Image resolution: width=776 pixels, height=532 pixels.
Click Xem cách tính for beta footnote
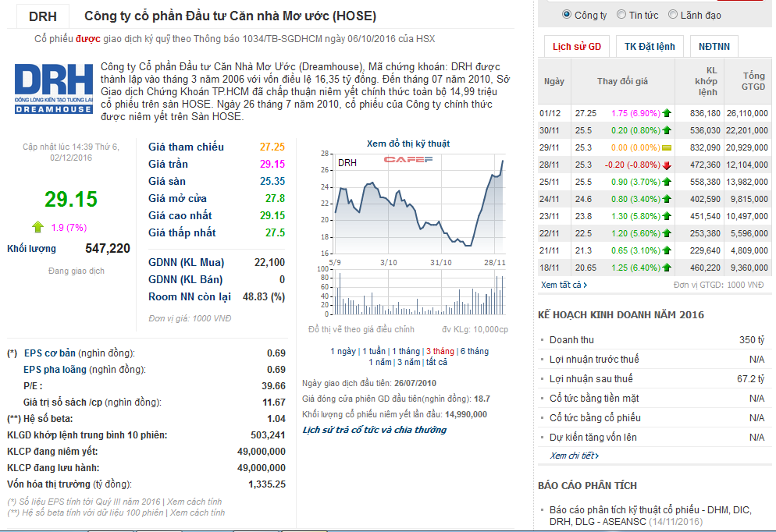198,512
